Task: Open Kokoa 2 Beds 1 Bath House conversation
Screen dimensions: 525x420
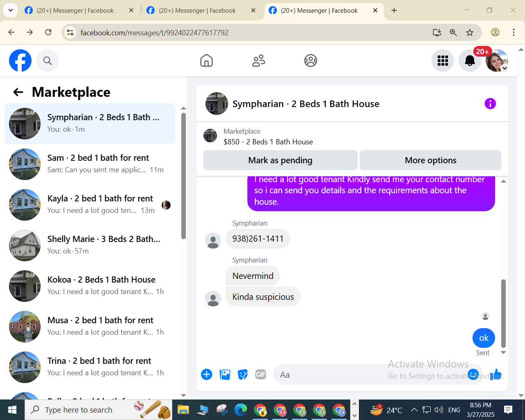Action: coord(90,286)
